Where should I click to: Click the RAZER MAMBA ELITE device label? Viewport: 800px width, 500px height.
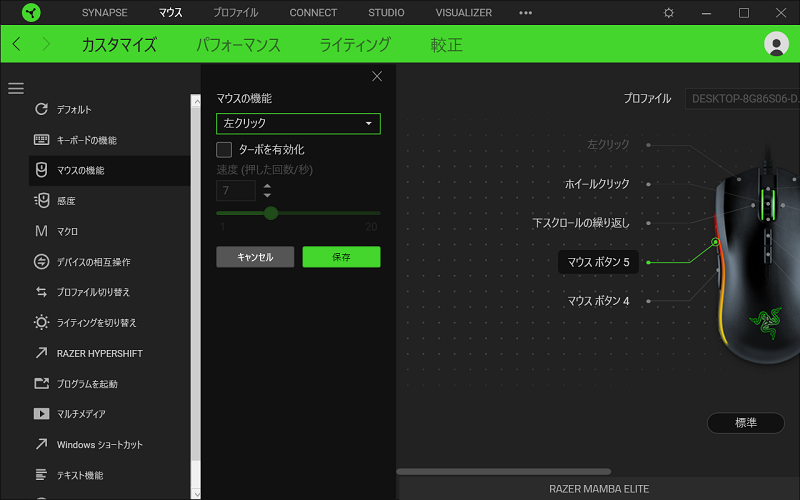coord(599,489)
